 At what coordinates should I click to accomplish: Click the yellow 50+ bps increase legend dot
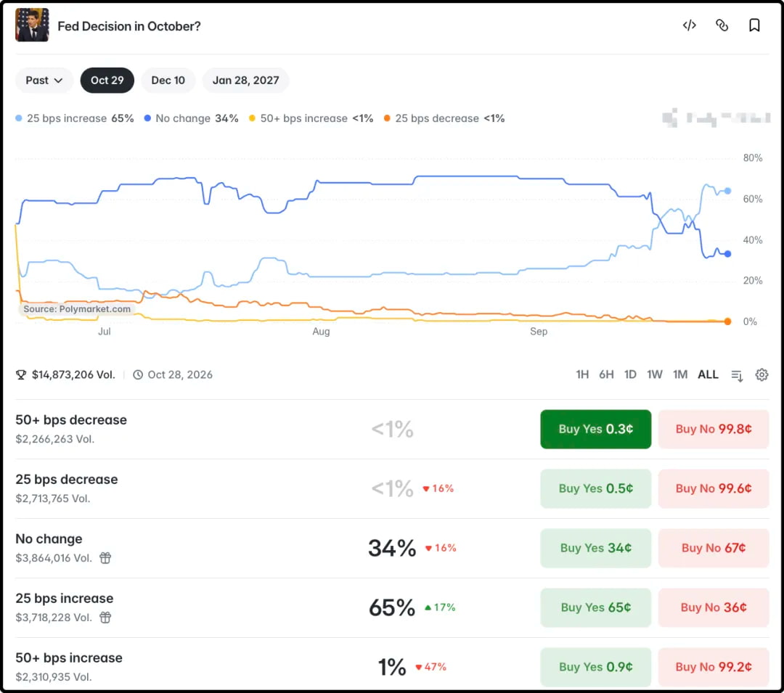pos(252,118)
